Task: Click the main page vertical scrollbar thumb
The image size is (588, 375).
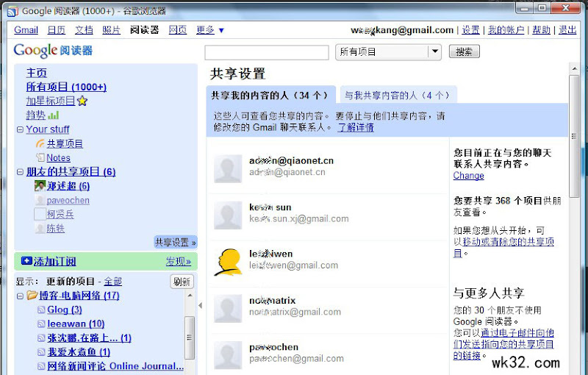Action: 574,136
